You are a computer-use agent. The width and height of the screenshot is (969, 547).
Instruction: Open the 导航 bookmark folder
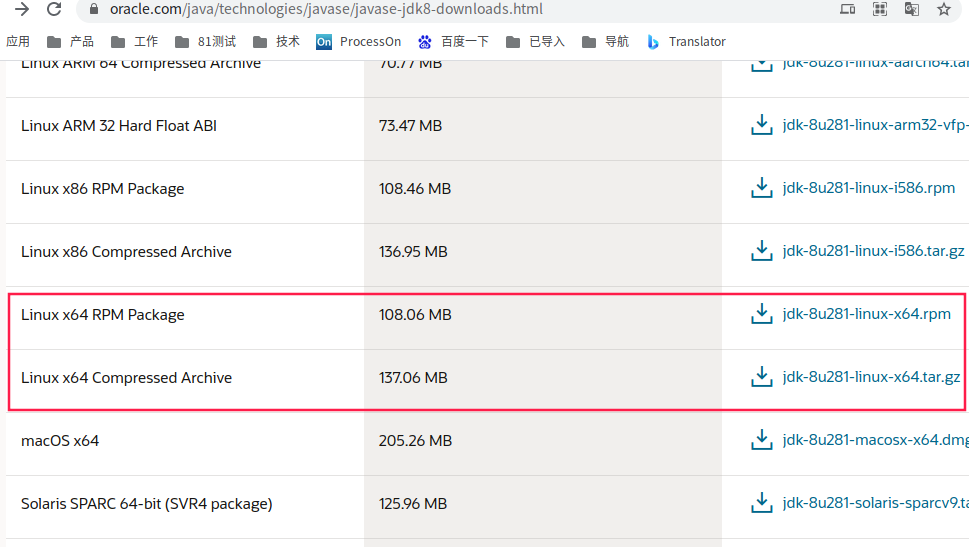(606, 41)
